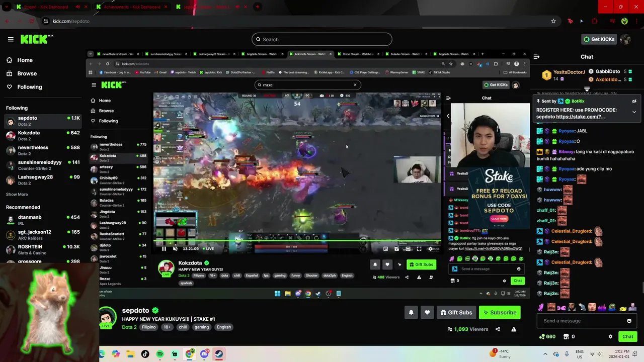Open followed channel Lashsegway28
Viewport: 644px width, 362px height.
(x=43, y=179)
